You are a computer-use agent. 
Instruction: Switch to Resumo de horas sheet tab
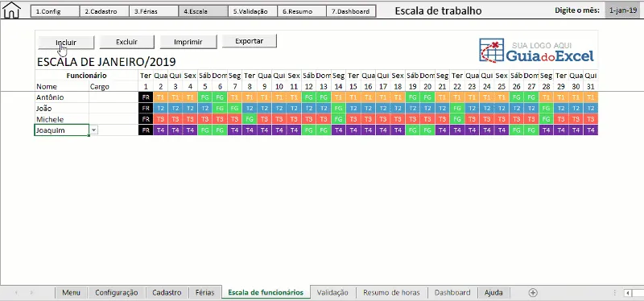391,292
